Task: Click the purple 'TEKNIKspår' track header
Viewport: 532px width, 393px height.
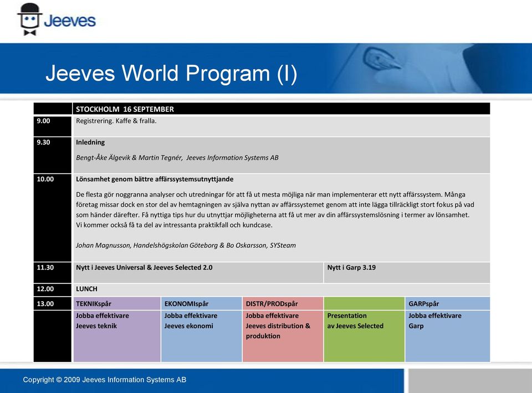Action: pyautogui.click(x=117, y=303)
